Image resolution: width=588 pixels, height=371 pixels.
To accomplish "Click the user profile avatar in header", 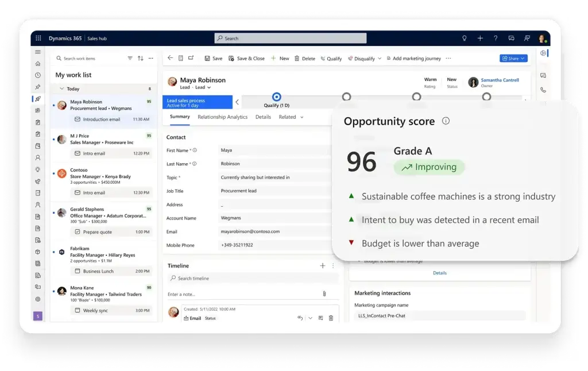I will [x=542, y=38].
